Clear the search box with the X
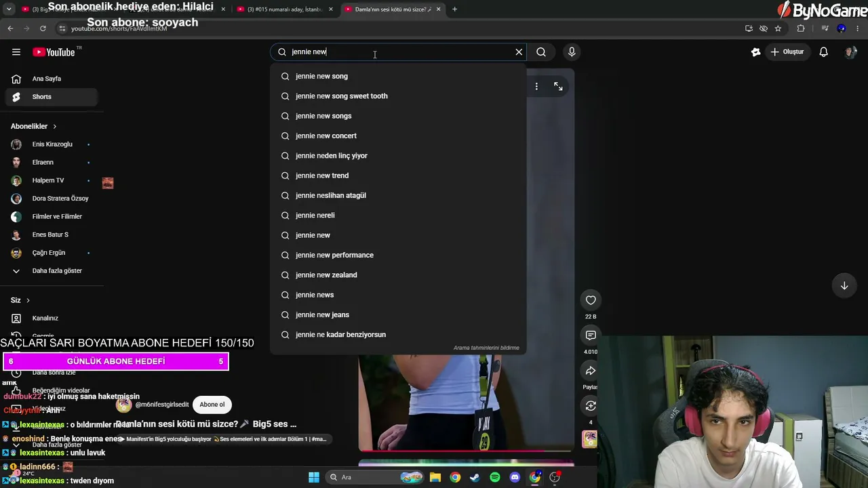This screenshot has width=868, height=488. 519,52
